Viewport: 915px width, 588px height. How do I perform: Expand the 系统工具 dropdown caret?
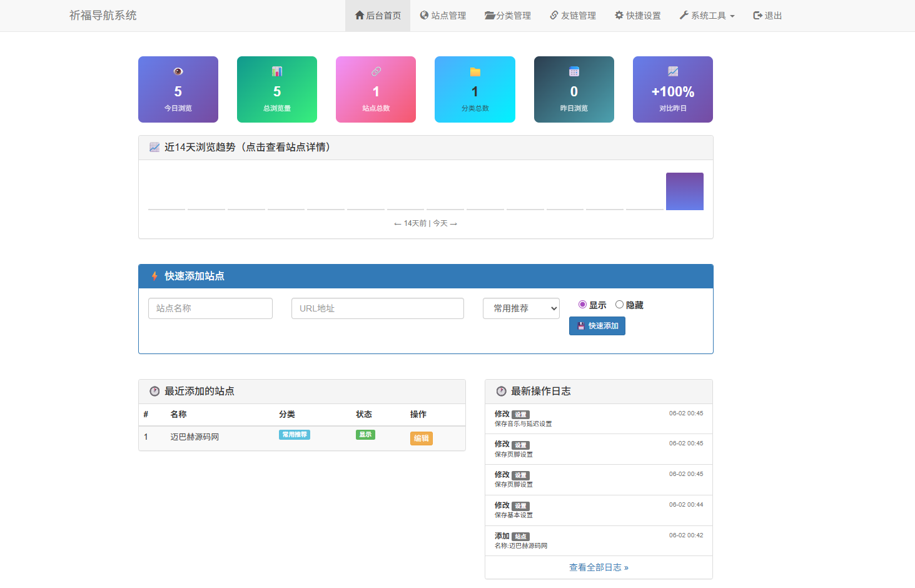click(732, 16)
